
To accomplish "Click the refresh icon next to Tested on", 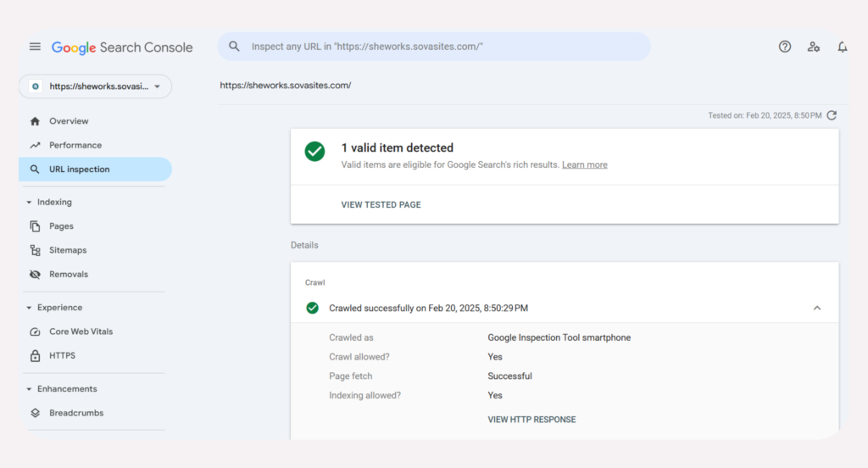I will (x=832, y=115).
